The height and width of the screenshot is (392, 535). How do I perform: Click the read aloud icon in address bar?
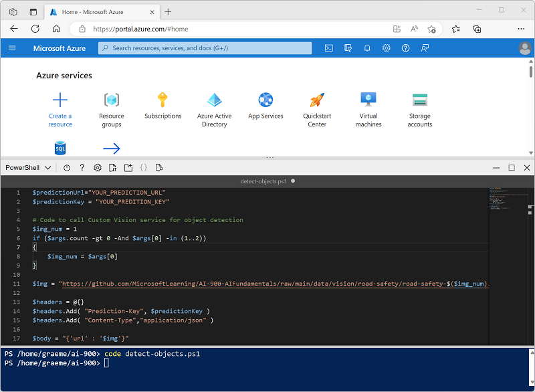414,29
